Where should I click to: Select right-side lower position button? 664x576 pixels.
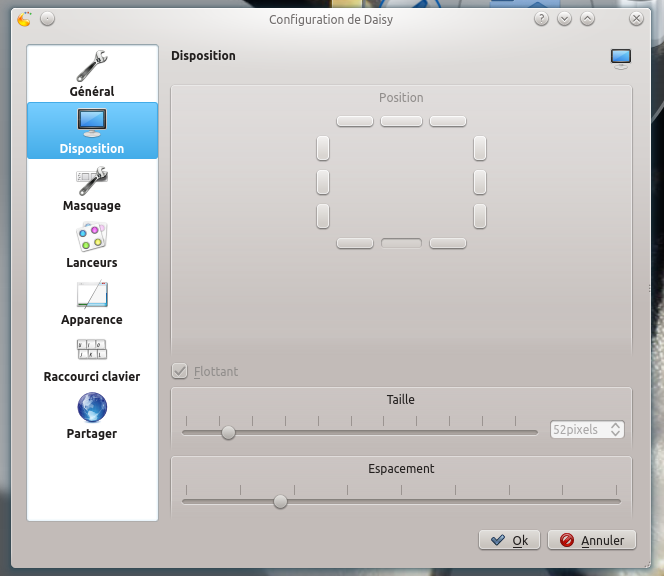click(x=480, y=216)
